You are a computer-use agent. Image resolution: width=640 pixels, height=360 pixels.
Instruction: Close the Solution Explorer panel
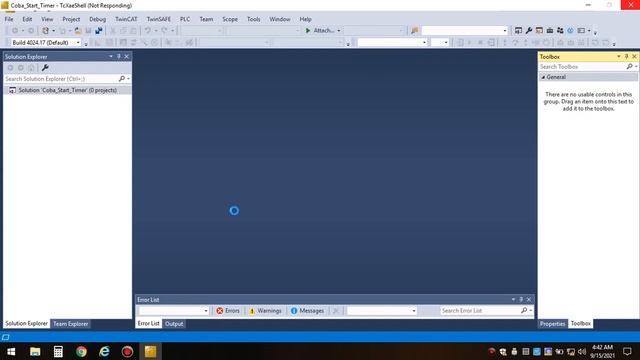(x=127, y=56)
